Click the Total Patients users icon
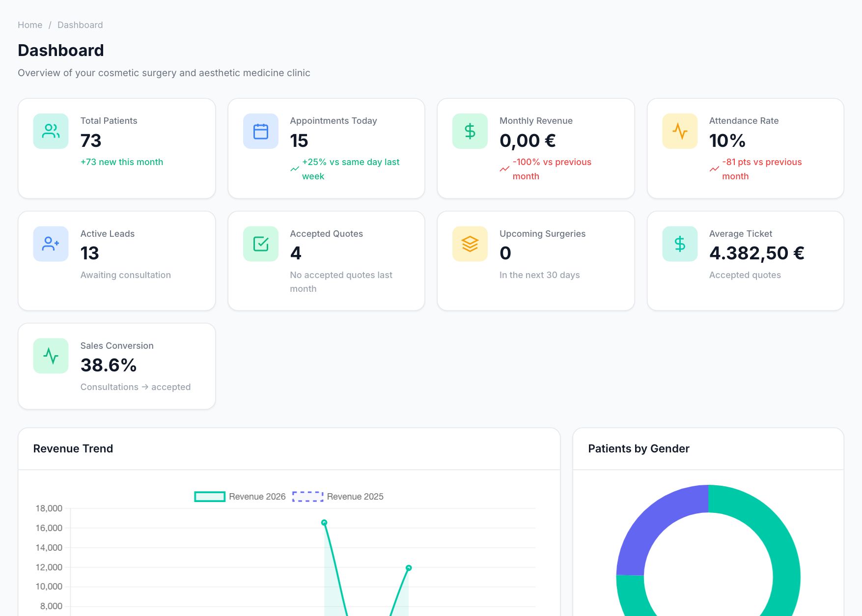Screen dimensions: 862x616 tap(51, 131)
